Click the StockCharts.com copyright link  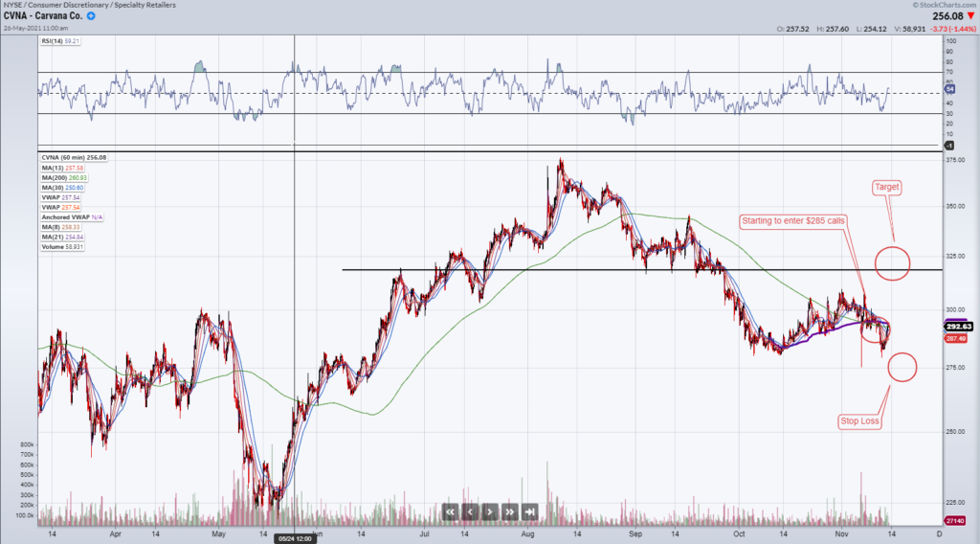coord(944,5)
